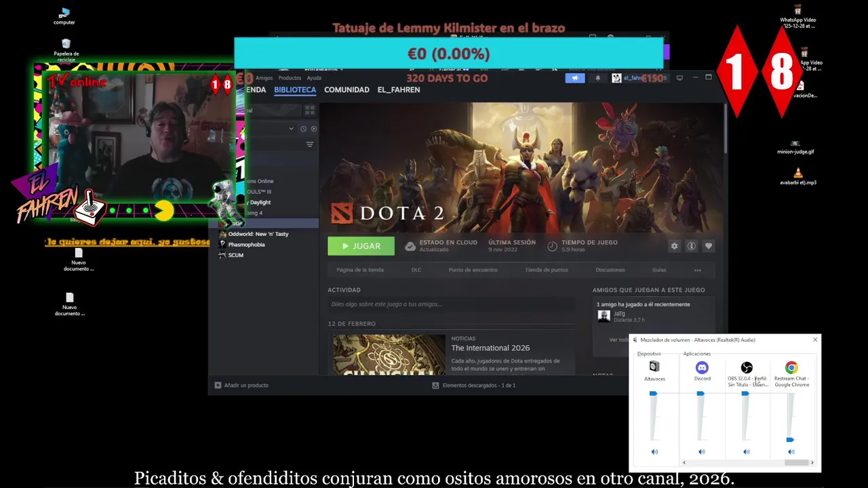This screenshot has width=868, height=488.
Task: Click the library recent clock filter icon
Action: click(x=303, y=129)
